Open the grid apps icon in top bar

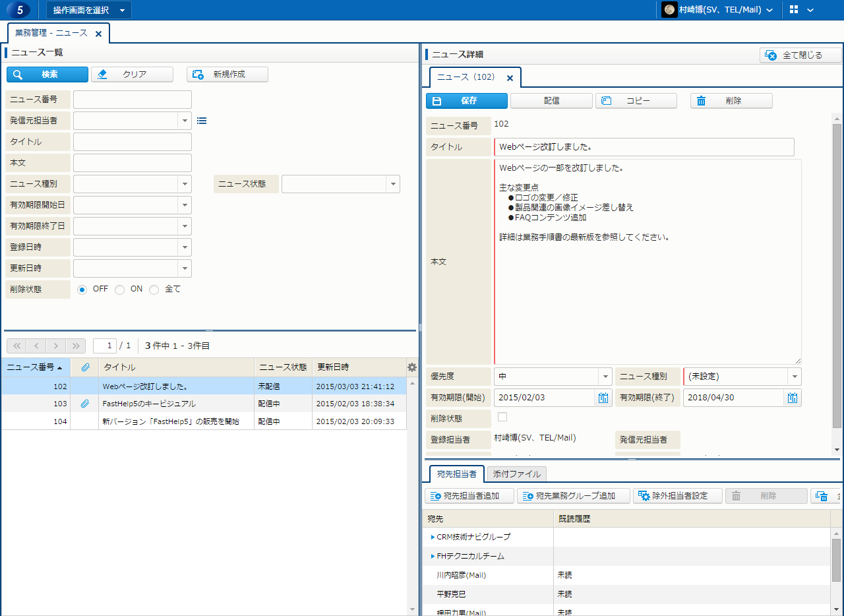[794, 10]
